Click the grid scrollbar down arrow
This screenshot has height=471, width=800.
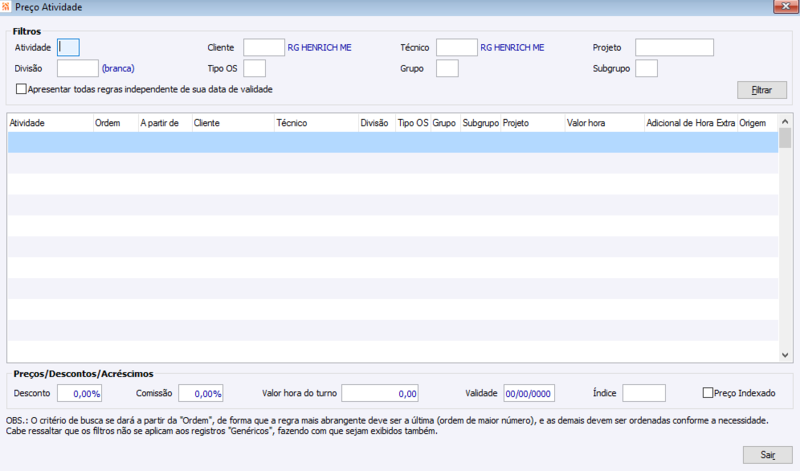click(x=785, y=355)
